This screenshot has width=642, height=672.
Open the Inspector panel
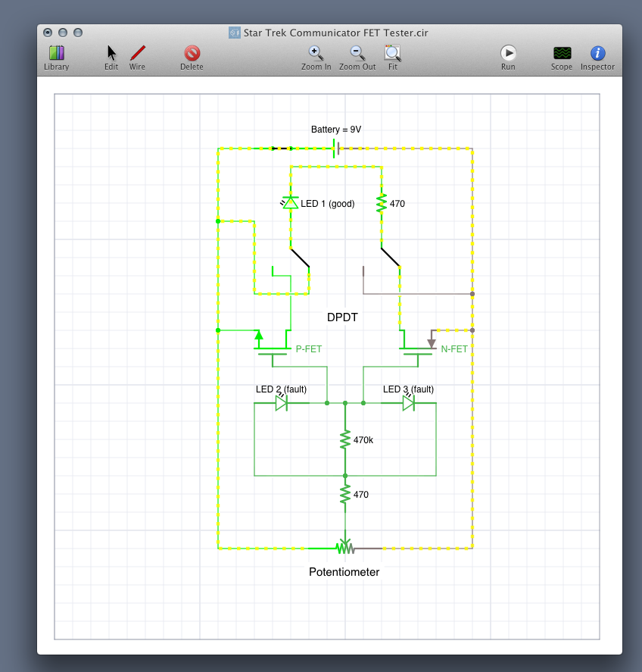coord(597,58)
